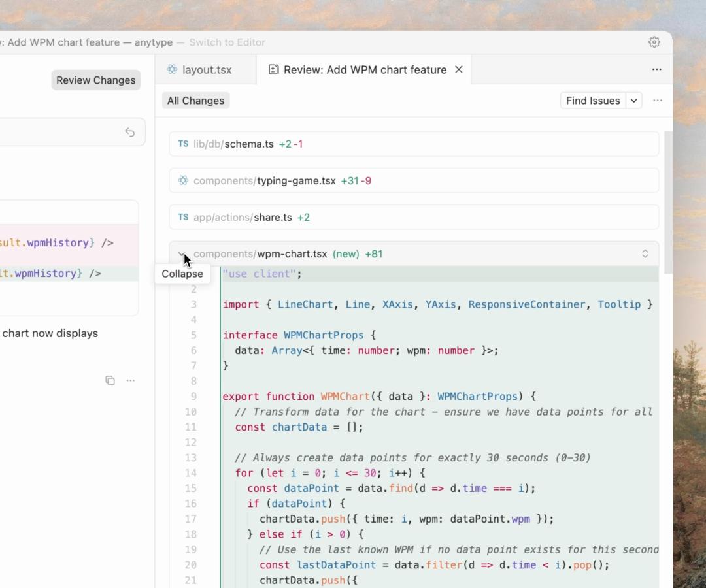Click the revert arrow icon in left panel
The height and width of the screenshot is (588, 706).
click(129, 133)
